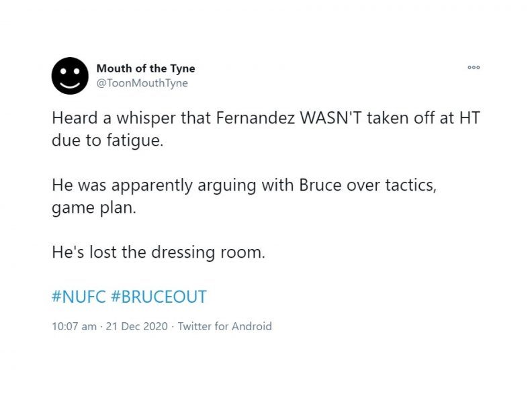Open the @ToonMouthTyne handle link
532x400 pixels.
[x=142, y=83]
